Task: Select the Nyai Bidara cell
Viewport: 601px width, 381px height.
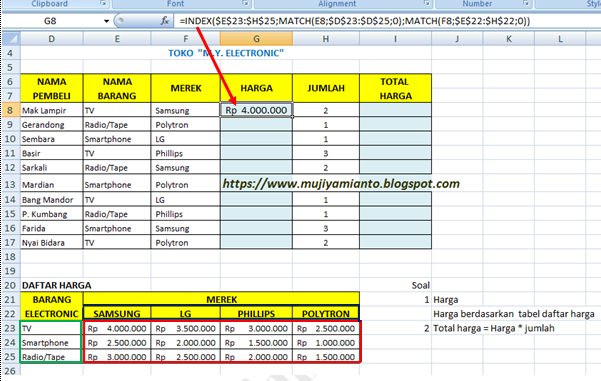Action: [x=51, y=243]
